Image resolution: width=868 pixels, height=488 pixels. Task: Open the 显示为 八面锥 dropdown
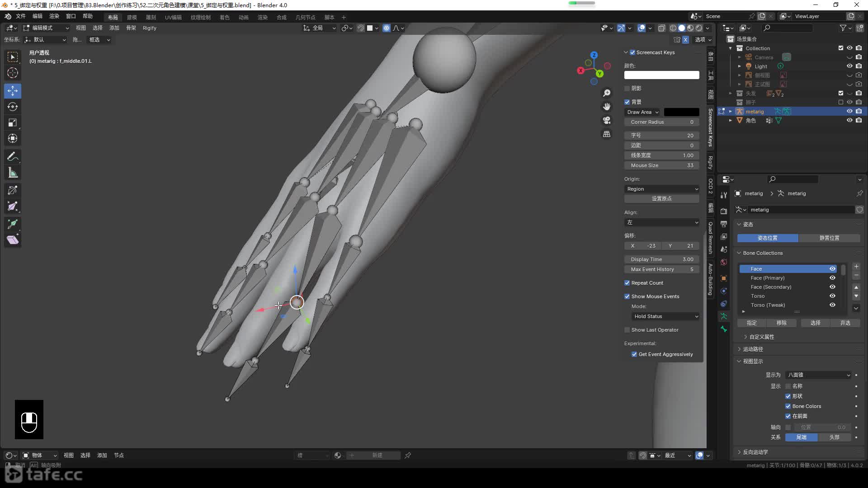[818, 375]
